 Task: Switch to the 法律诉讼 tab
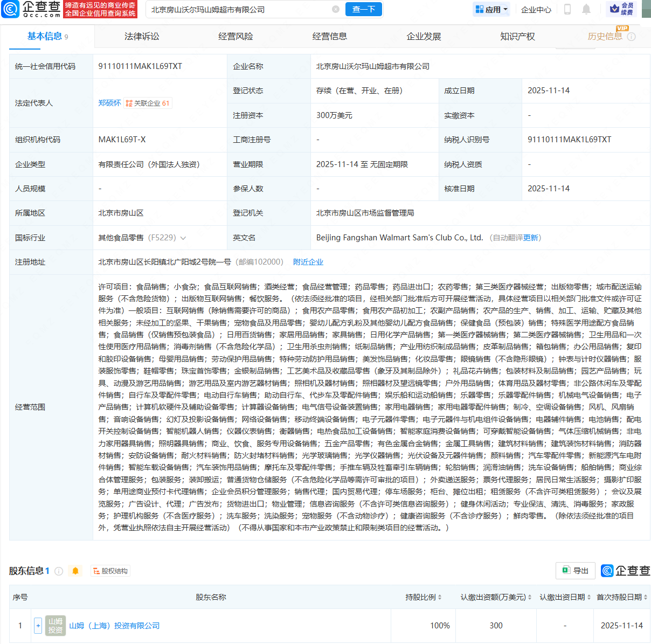click(142, 36)
